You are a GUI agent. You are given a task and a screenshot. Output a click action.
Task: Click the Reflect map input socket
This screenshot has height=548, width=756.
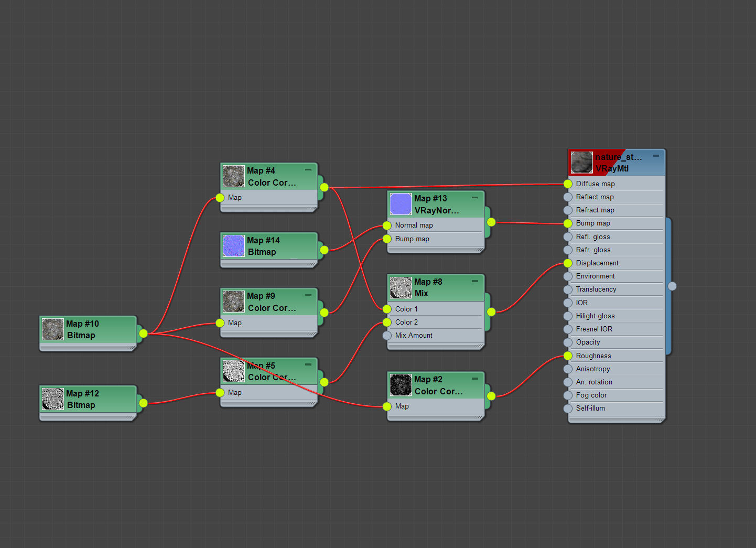point(568,197)
